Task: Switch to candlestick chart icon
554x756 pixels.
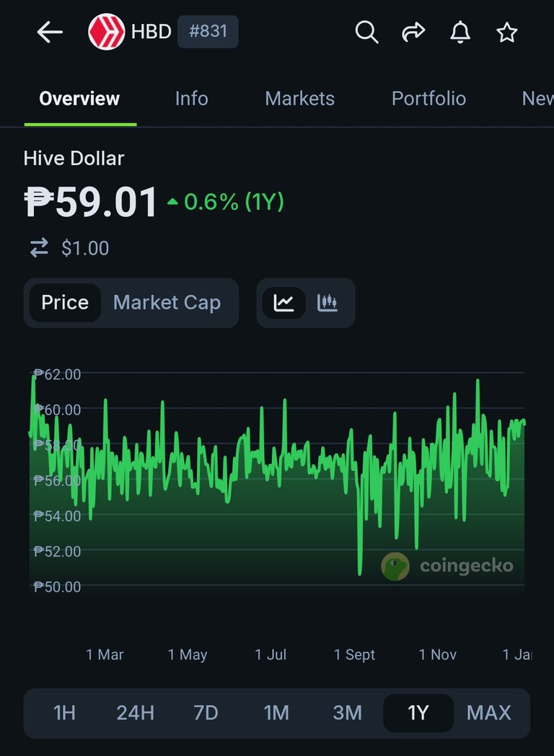Action: [x=327, y=303]
